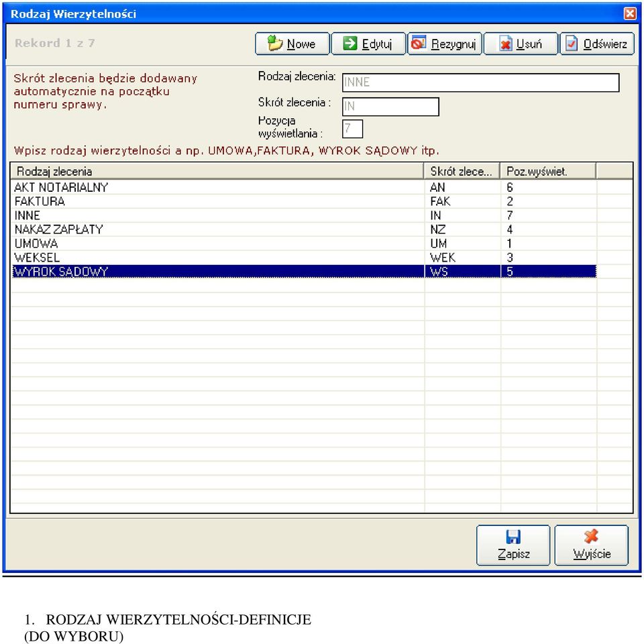644x644 pixels.
Task: Click the Edytuj button label
Action: tap(376, 44)
